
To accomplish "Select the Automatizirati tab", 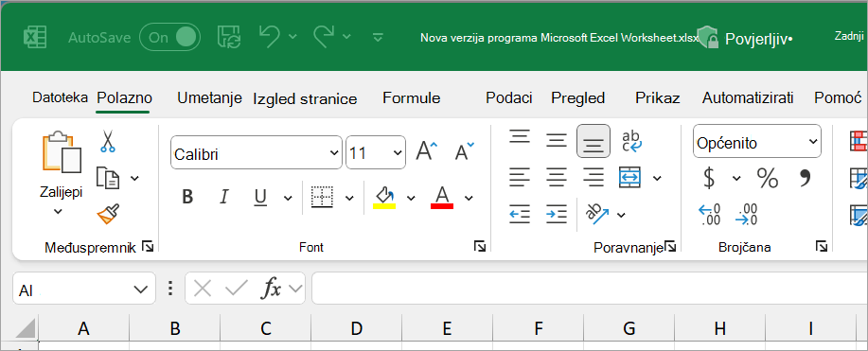I will pyautogui.click(x=748, y=98).
